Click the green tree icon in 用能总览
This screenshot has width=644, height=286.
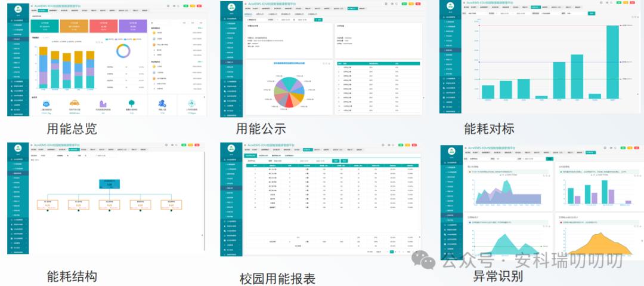[x=132, y=103]
